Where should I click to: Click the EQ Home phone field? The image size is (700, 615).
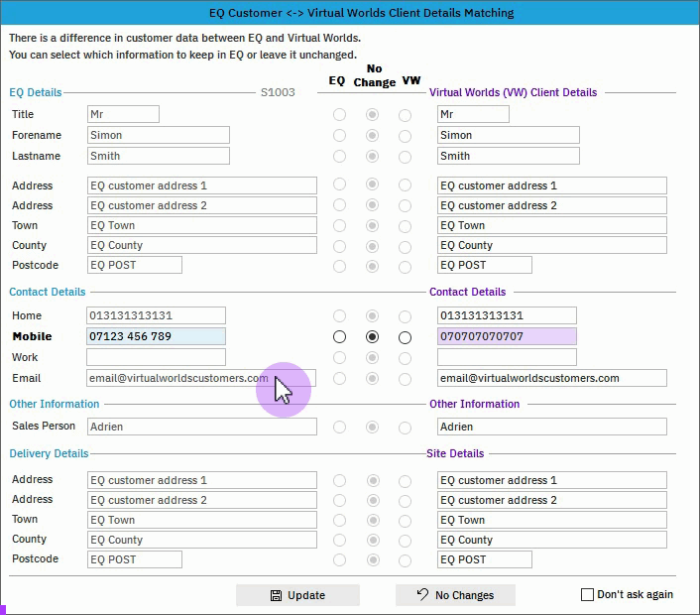[x=156, y=315]
